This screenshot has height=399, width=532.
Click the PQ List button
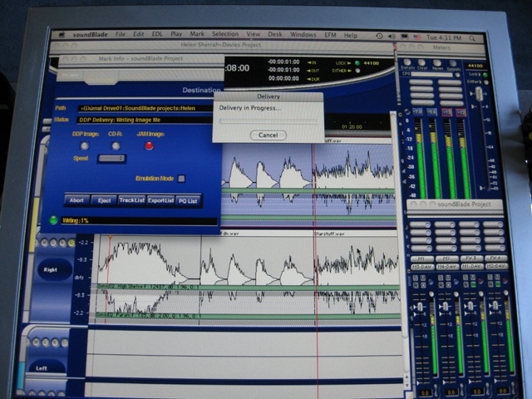tap(188, 201)
